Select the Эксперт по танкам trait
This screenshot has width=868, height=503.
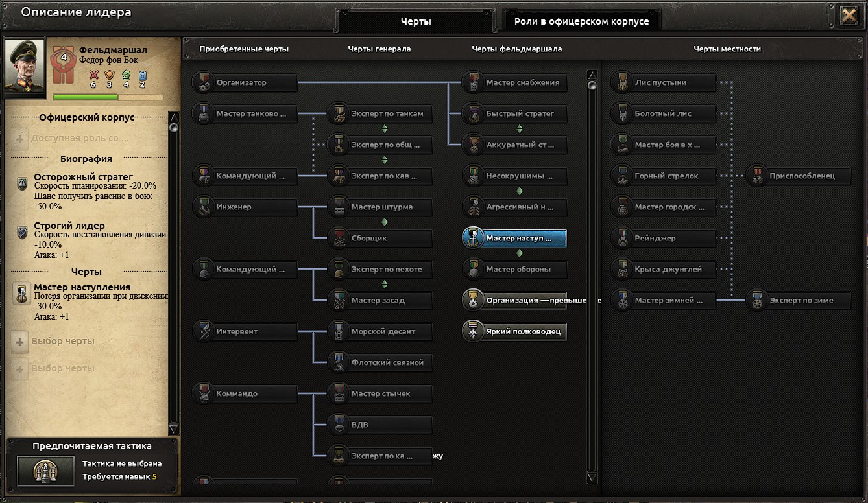click(380, 113)
